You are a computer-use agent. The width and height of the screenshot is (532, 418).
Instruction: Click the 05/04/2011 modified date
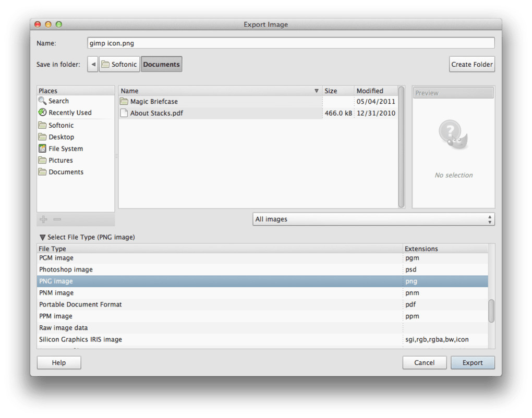tap(376, 101)
